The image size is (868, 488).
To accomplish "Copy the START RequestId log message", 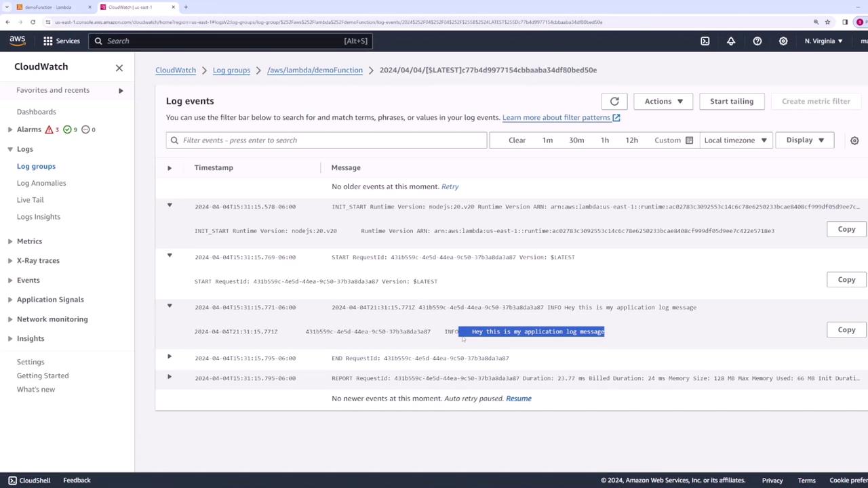I will [846, 279].
